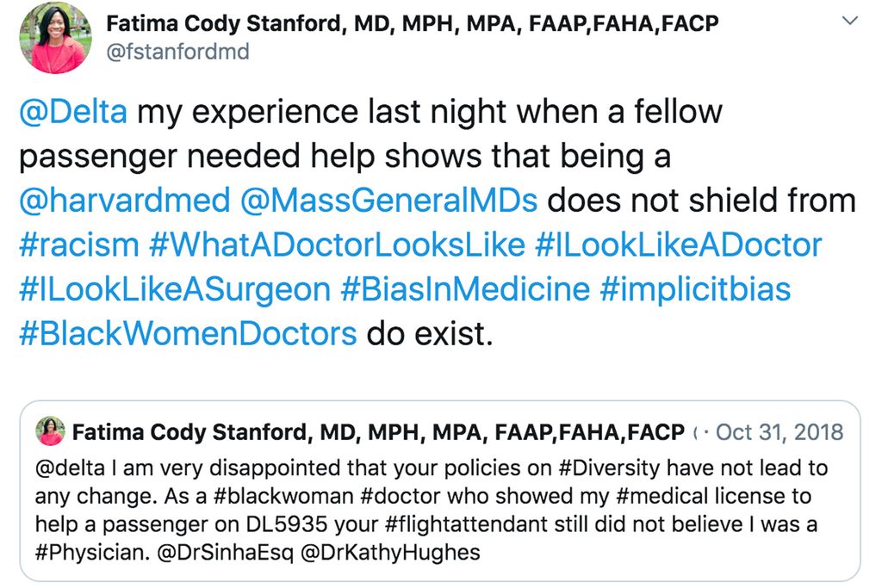Open @MassGeneralMDs profile mention
This screenshot has width=882, height=588.
point(388,201)
